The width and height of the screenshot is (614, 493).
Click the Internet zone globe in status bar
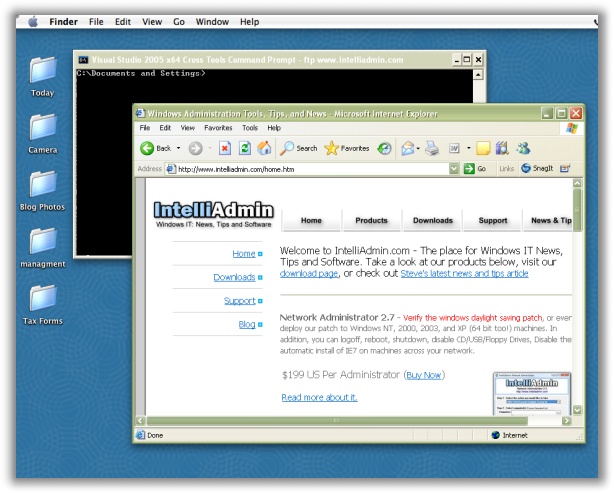click(496, 435)
